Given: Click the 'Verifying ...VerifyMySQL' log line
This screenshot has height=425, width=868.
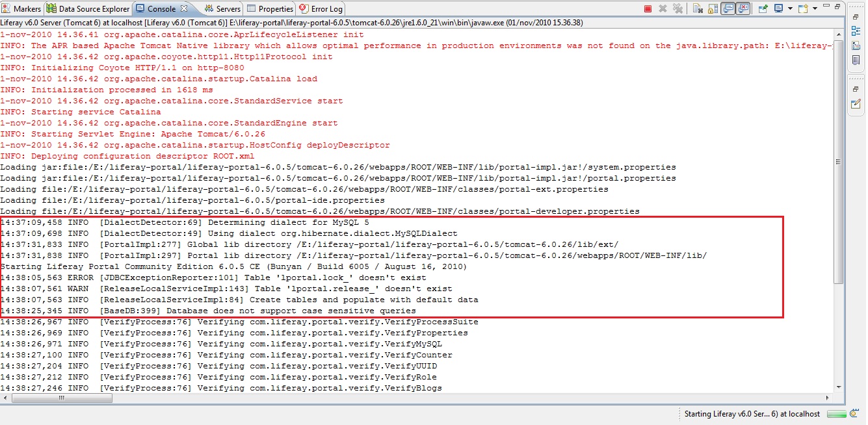Looking at the screenshot, I should point(221,344).
